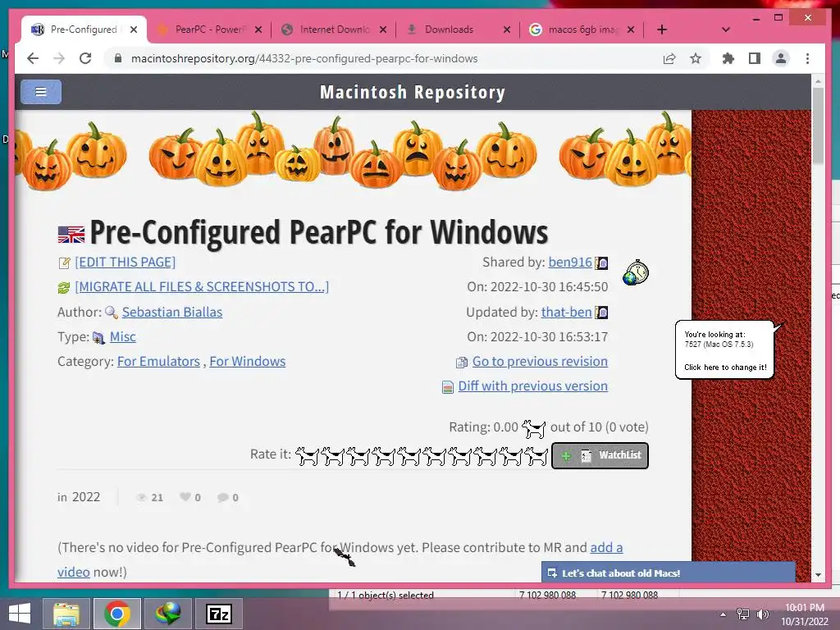Click MIGRATE ALL FILES & SCREENSHOTS TO link

pos(202,286)
